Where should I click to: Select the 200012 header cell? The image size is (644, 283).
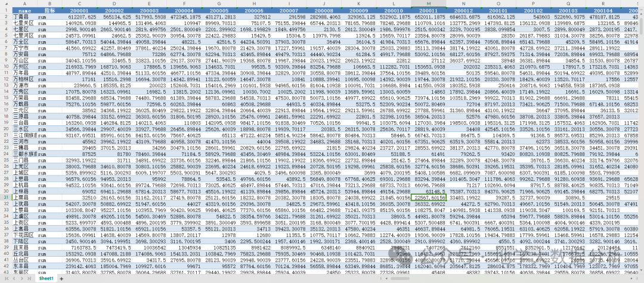pyautogui.click(x=463, y=10)
